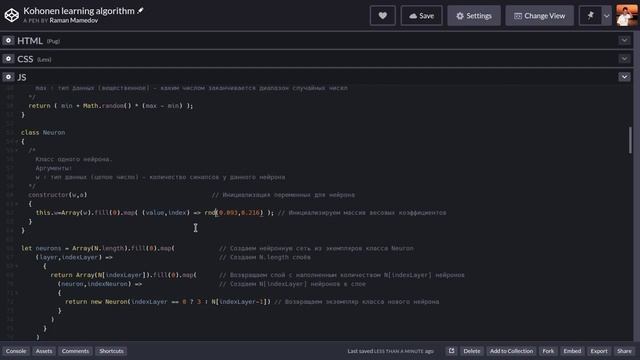Open the Embed option
The width and height of the screenshot is (640, 360).
pyautogui.click(x=572, y=351)
